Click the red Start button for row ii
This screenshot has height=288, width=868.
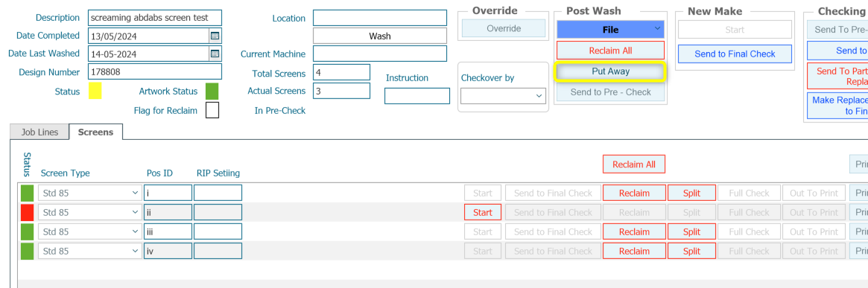[483, 212]
